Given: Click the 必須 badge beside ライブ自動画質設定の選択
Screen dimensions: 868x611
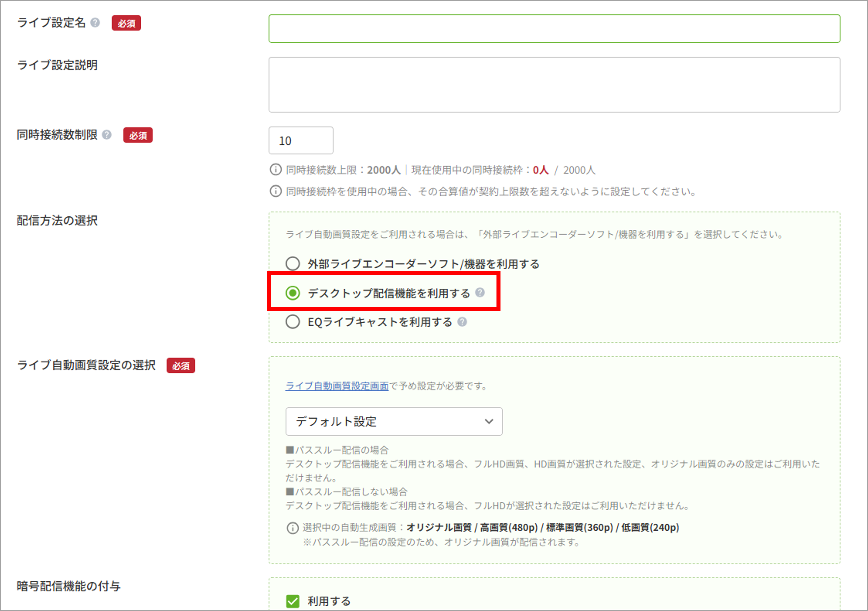Looking at the screenshot, I should [x=181, y=366].
